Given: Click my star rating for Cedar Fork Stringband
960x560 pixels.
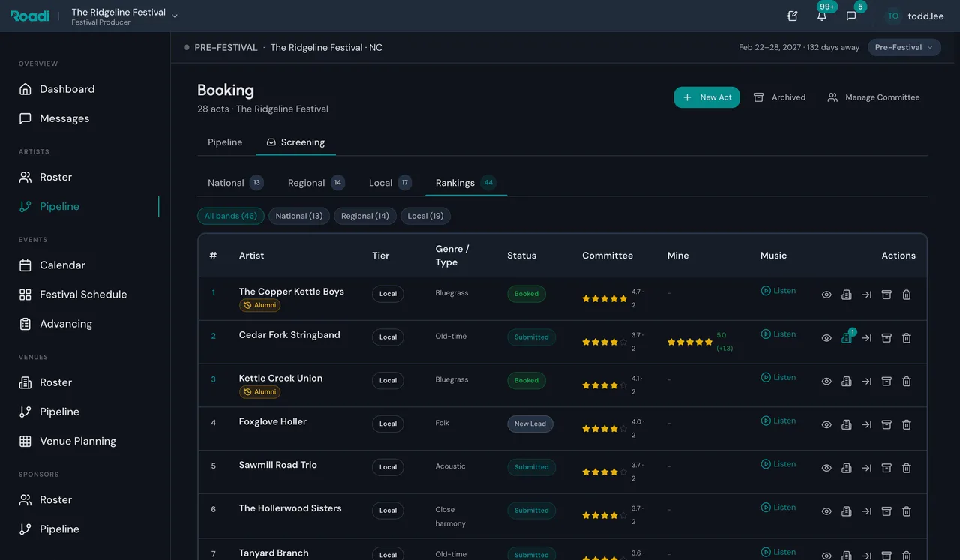Looking at the screenshot, I should click(690, 342).
